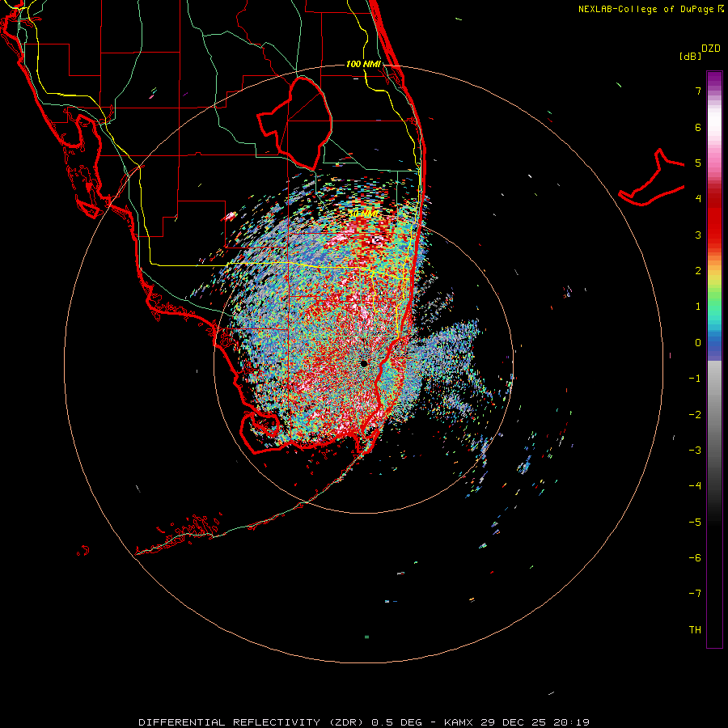Click the Differential Reflectivity caption at the bottom
This screenshot has height=728, width=728.
364,722
